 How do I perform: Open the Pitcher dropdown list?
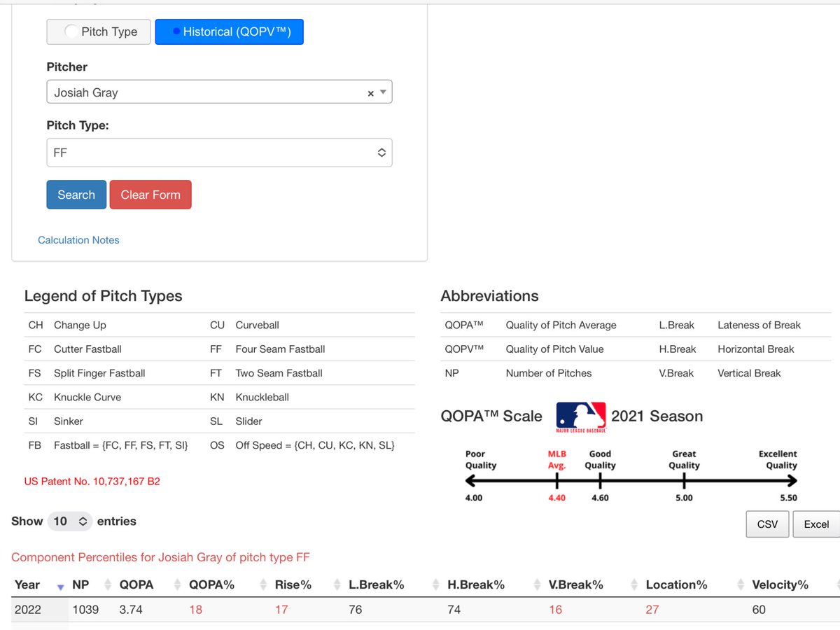click(383, 92)
